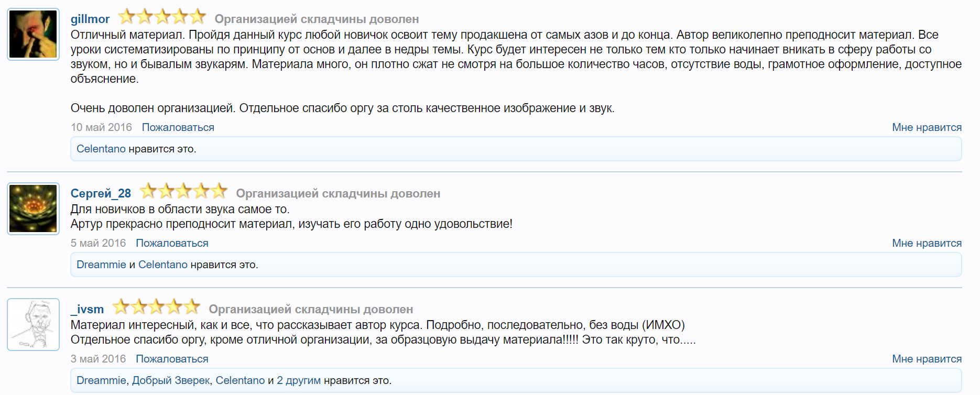Click _ivsm's avatar drawing
This screenshot has height=395, width=980.
(32, 325)
